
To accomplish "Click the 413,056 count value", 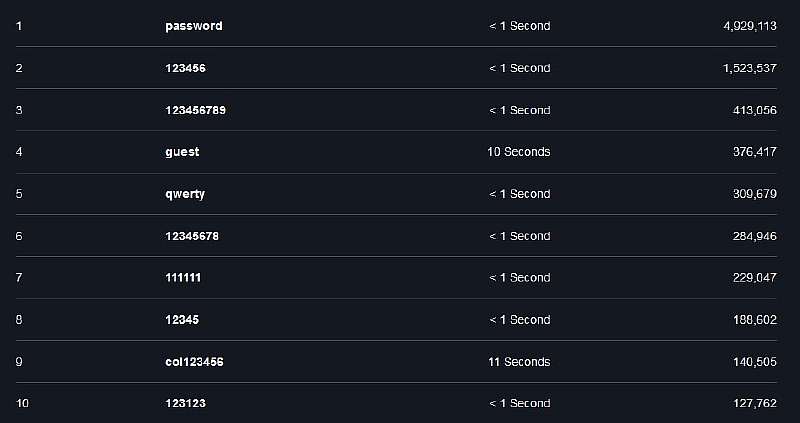I will click(755, 110).
